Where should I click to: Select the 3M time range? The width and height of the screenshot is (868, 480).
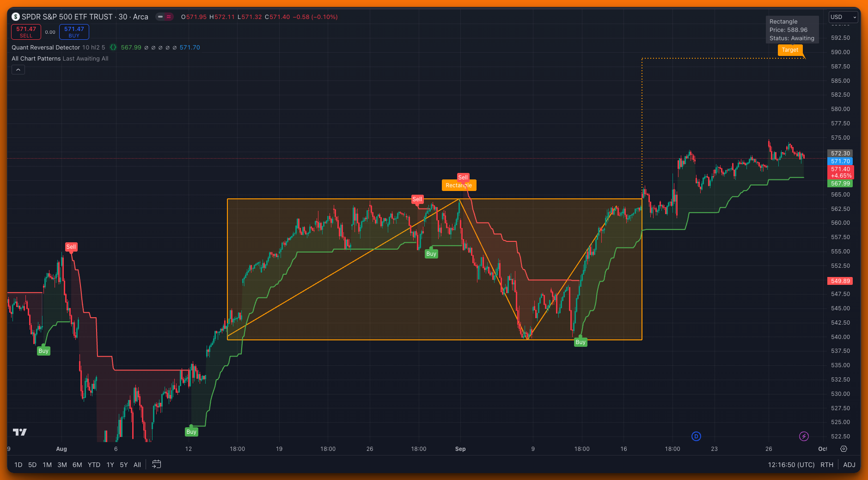pyautogui.click(x=62, y=465)
